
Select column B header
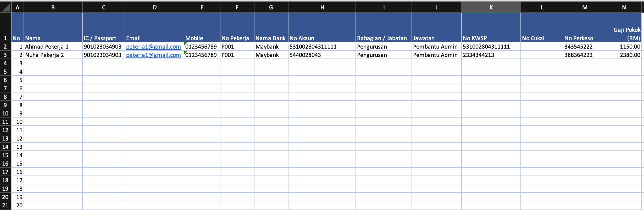pos(53,7)
